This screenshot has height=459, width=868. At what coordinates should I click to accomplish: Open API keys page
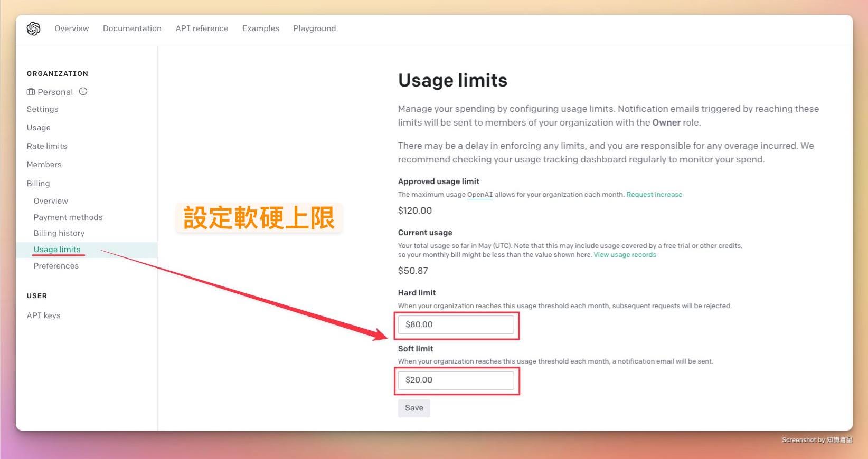point(44,315)
